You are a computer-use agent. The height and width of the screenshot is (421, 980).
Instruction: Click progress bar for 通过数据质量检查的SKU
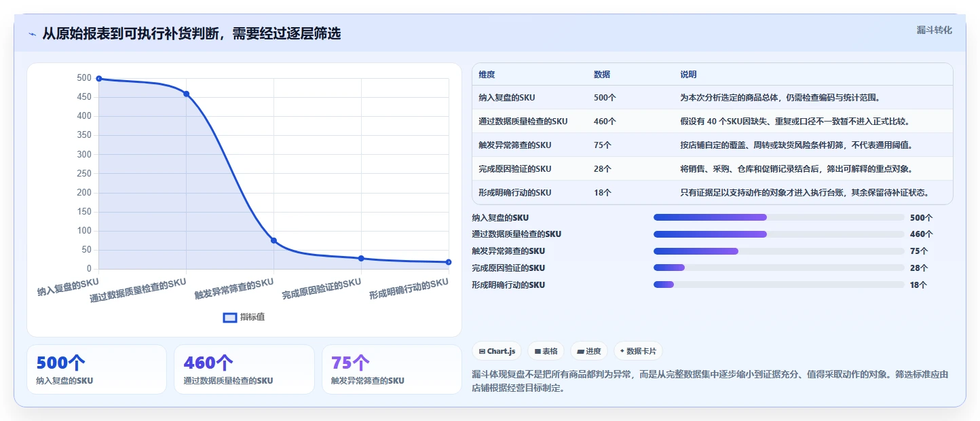click(x=778, y=234)
